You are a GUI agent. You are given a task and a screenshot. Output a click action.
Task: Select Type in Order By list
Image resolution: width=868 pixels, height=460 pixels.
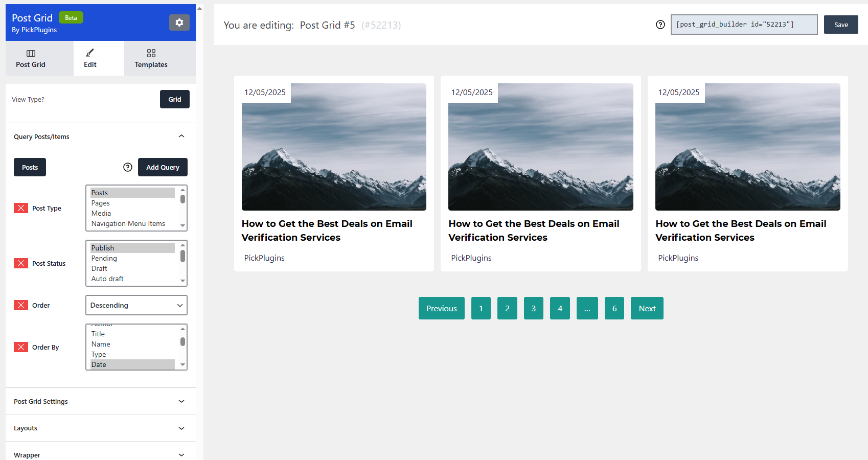[x=132, y=354]
